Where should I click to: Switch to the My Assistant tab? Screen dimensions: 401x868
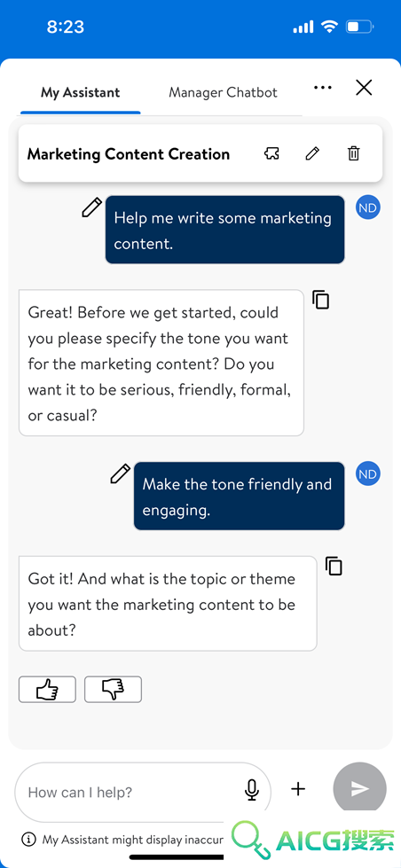[x=81, y=92]
